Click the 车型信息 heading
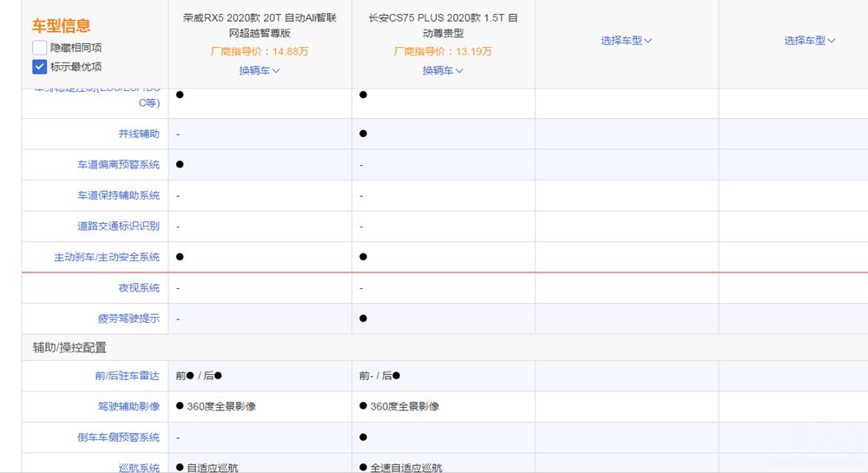 [x=61, y=26]
